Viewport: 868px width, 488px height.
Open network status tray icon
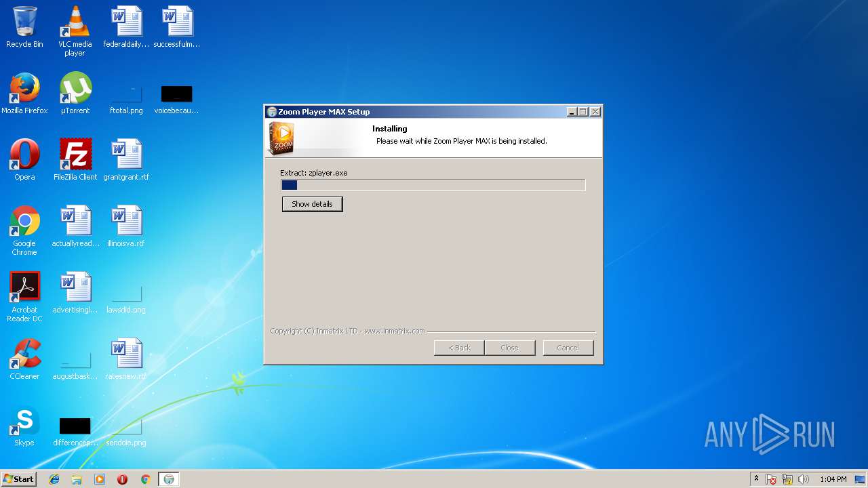point(787,479)
